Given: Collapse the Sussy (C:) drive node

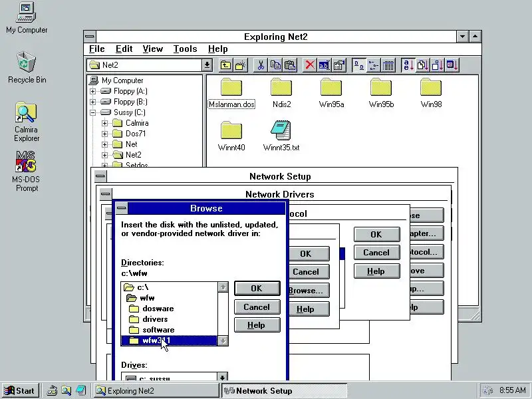Looking at the screenshot, I should [x=92, y=112].
